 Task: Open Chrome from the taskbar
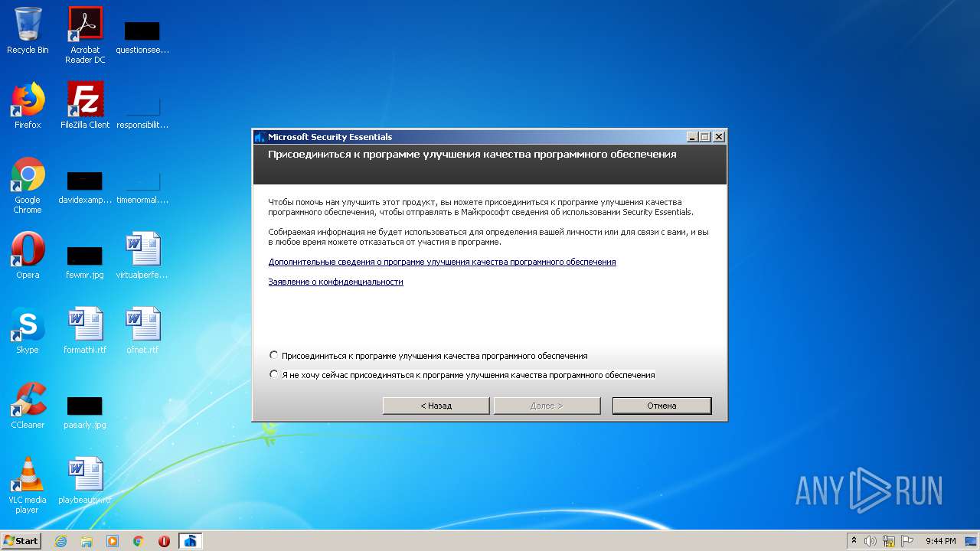[x=139, y=541]
